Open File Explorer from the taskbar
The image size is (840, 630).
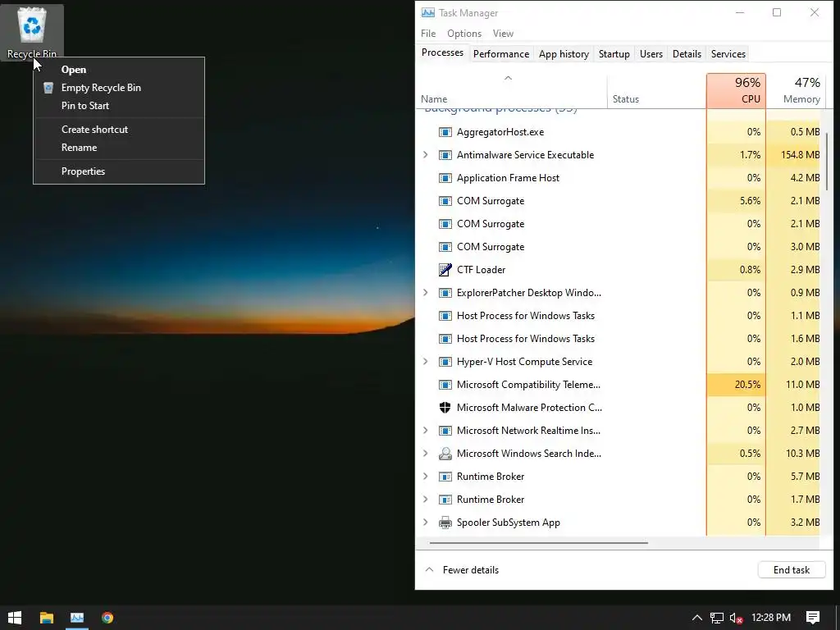coord(47,618)
